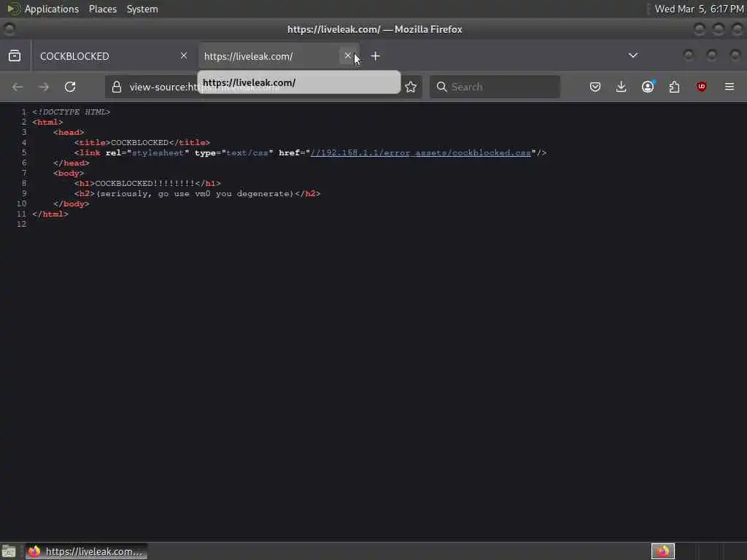The image size is (747, 560).
Task: Go back to the previous page
Action: click(x=18, y=87)
